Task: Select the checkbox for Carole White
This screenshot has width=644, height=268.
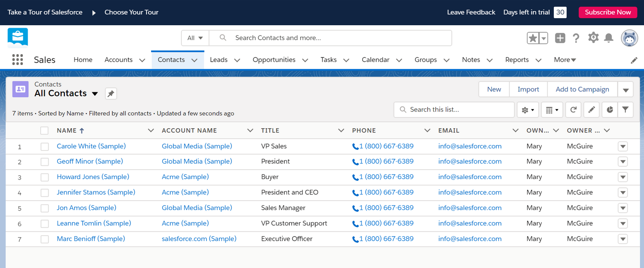Action: pyautogui.click(x=45, y=146)
